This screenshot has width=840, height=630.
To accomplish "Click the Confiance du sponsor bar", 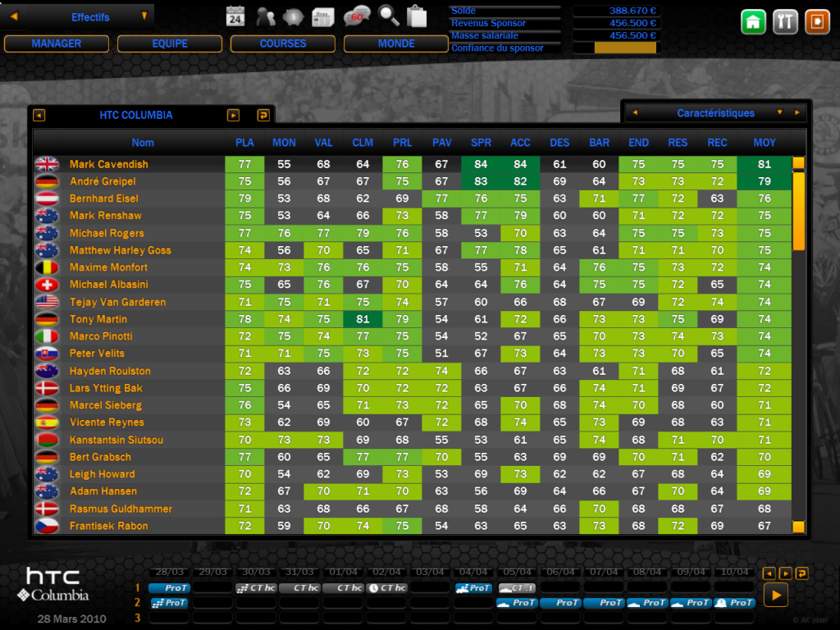I will 615,48.
